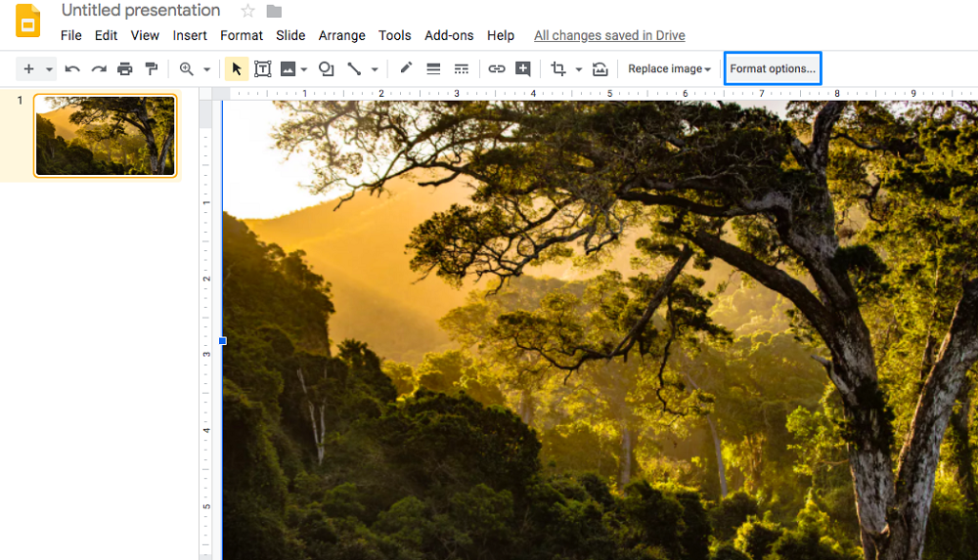Screen dimensions: 978x560
Task: Star the Untitled presentation
Action: click(247, 11)
